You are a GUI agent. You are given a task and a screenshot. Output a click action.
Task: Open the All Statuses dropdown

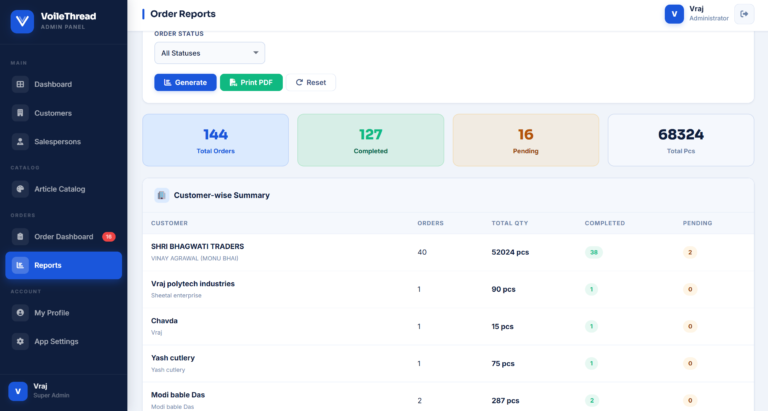[209, 53]
